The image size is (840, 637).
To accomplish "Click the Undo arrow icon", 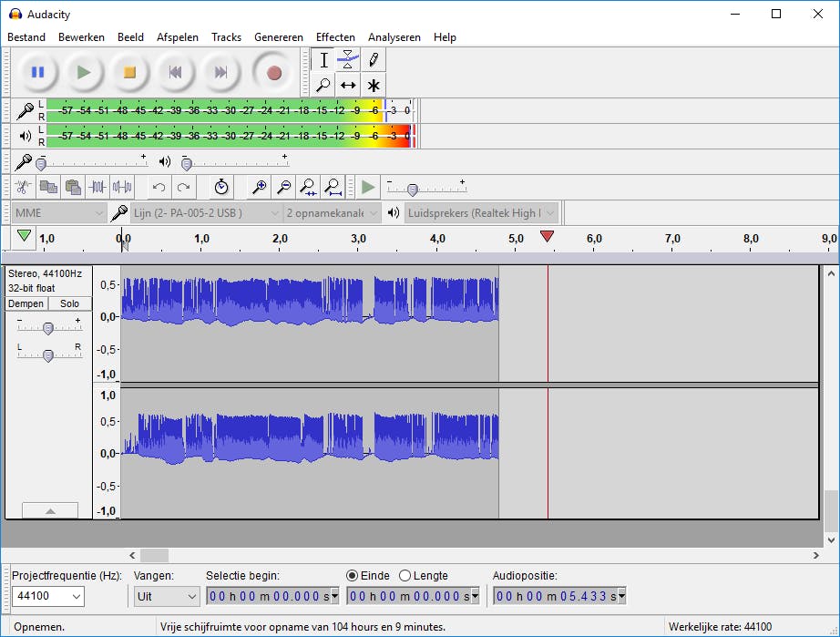I will 159,187.
